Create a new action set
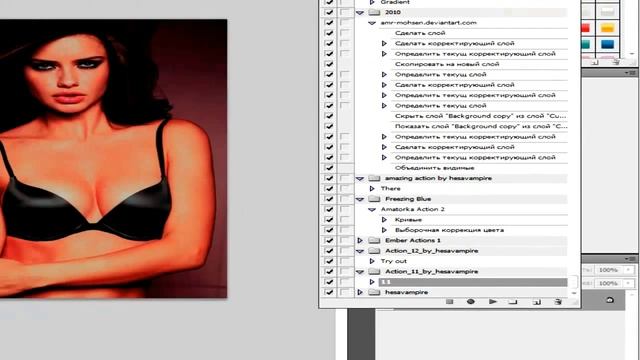The height and width of the screenshot is (360, 640). pyautogui.click(x=513, y=302)
